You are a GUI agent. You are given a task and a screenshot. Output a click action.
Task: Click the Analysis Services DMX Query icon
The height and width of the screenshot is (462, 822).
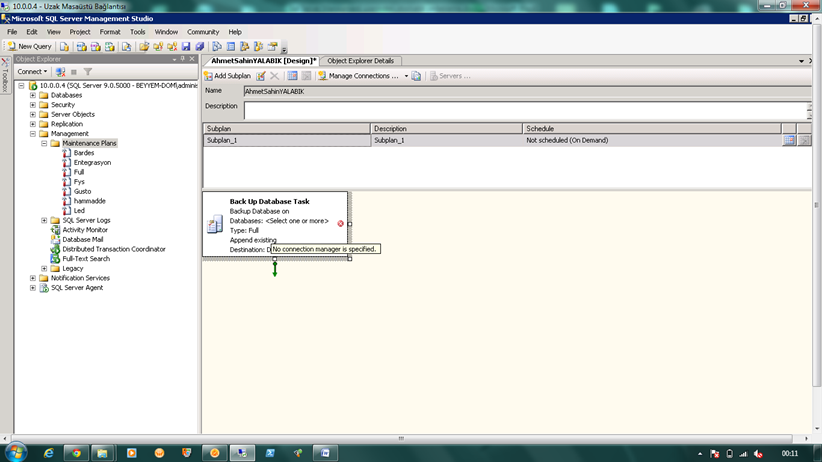click(x=95, y=47)
